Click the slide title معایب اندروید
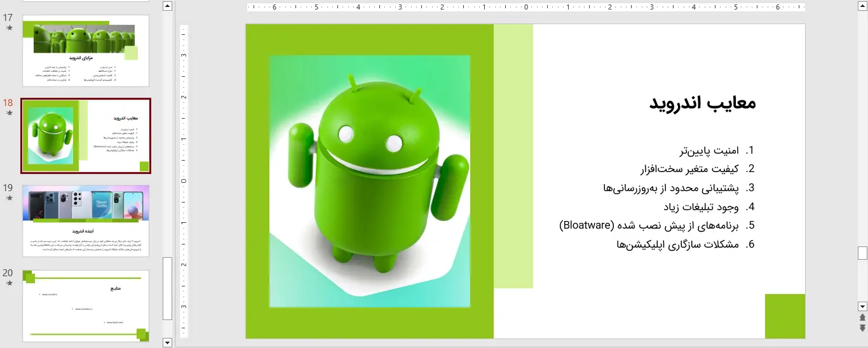 tap(703, 102)
